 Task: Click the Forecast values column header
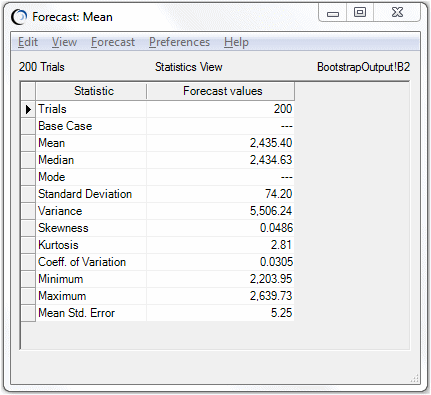click(x=220, y=91)
